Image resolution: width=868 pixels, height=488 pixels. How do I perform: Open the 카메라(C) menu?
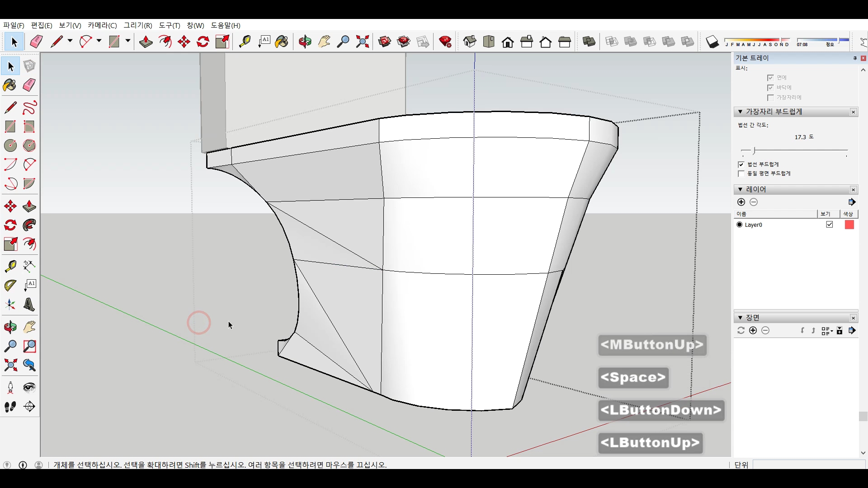coord(102,25)
